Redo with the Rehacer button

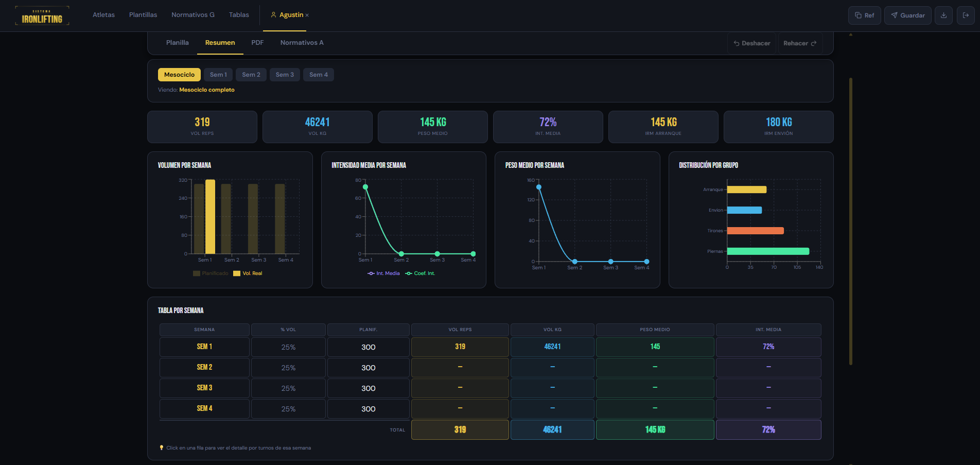pyautogui.click(x=800, y=43)
